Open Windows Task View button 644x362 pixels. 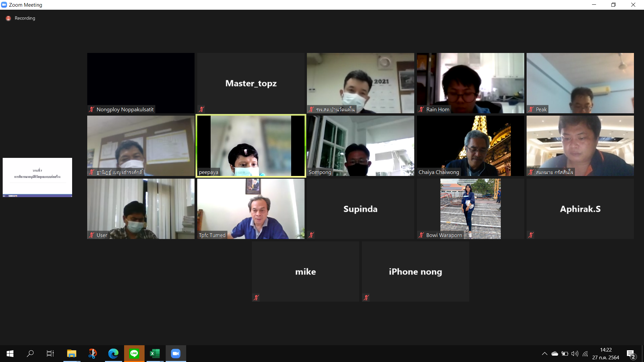click(50, 353)
